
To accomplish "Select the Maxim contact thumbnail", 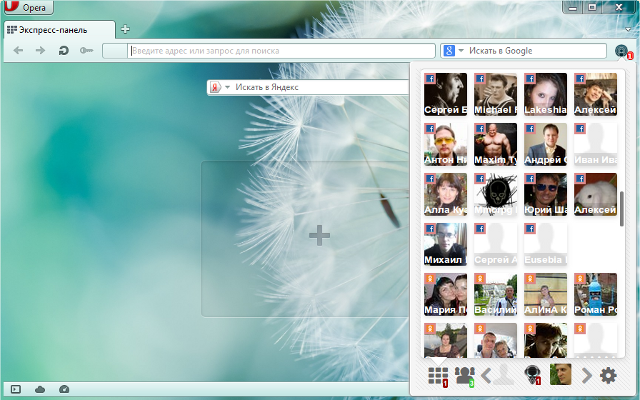I will click(x=495, y=143).
